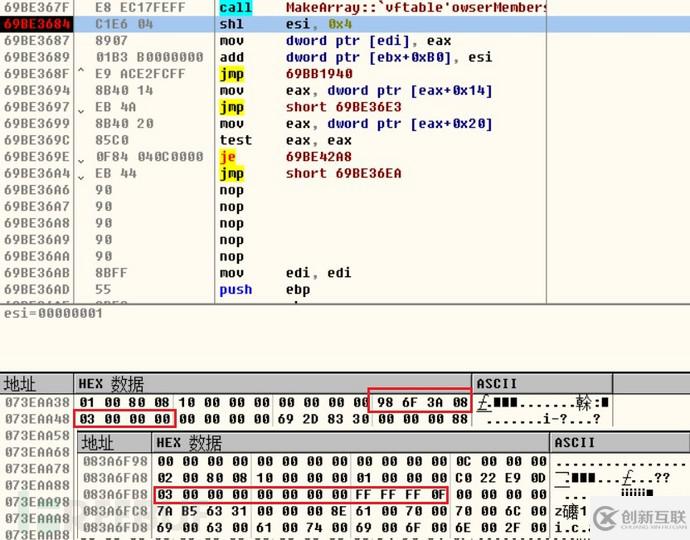Select operand 'dword ptr [ebx+0xB0], esi'
Viewport: 690px width, 540px height.
(x=389, y=57)
